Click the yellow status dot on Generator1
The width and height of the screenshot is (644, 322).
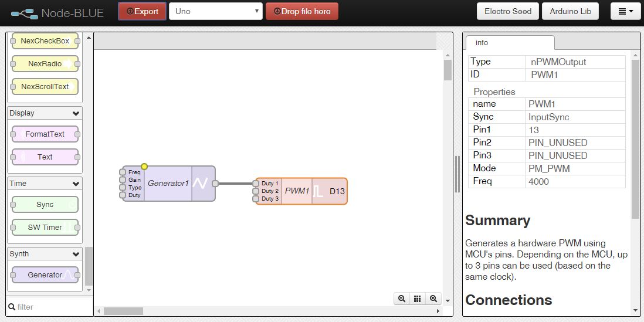pos(144,167)
